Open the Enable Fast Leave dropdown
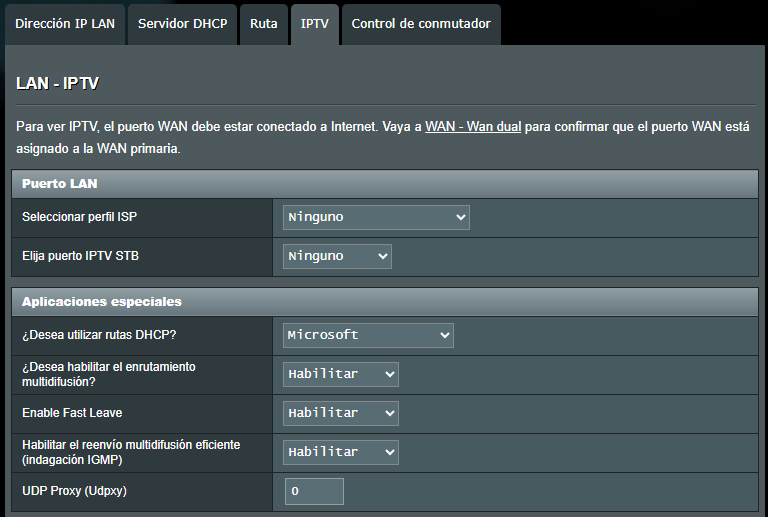Image resolution: width=768 pixels, height=517 pixels. pos(341,413)
